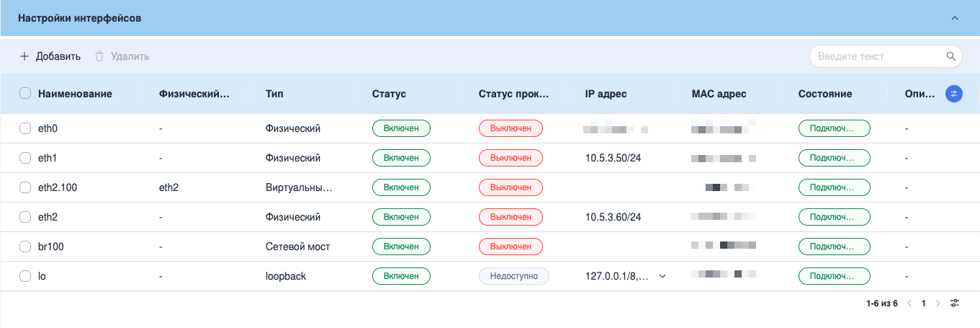Click the eth0 interface name
The width and height of the screenshot is (980, 328).
point(48,128)
